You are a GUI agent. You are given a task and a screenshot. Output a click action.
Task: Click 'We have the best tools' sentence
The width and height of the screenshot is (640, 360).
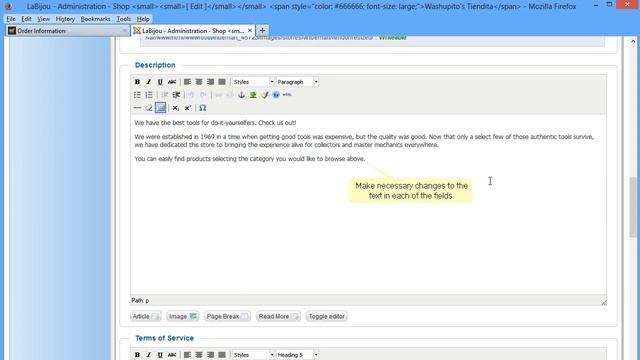(x=215, y=123)
